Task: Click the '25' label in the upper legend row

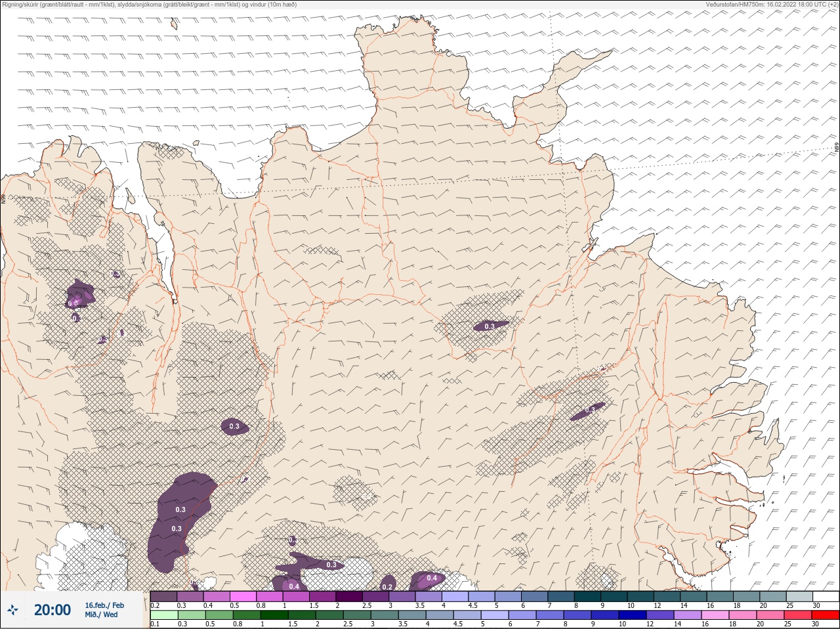Action: click(x=789, y=605)
